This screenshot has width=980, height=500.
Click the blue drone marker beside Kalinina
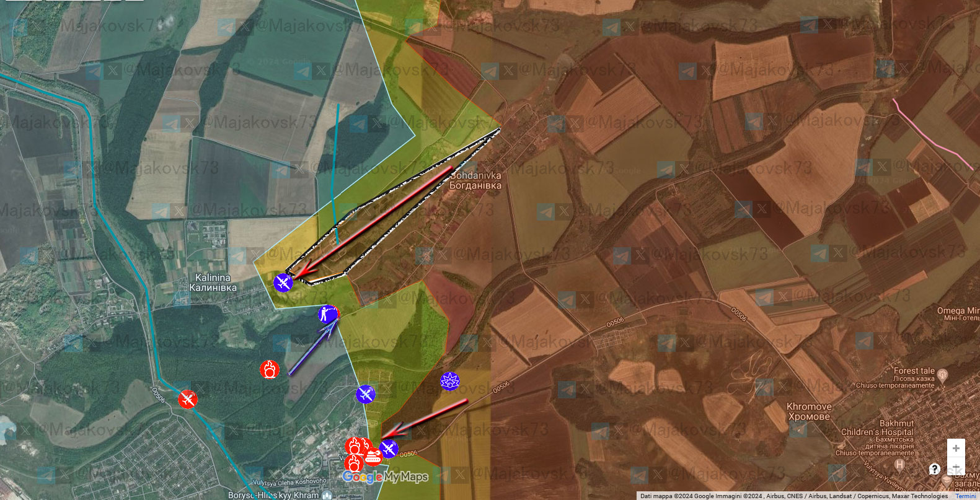283,283
